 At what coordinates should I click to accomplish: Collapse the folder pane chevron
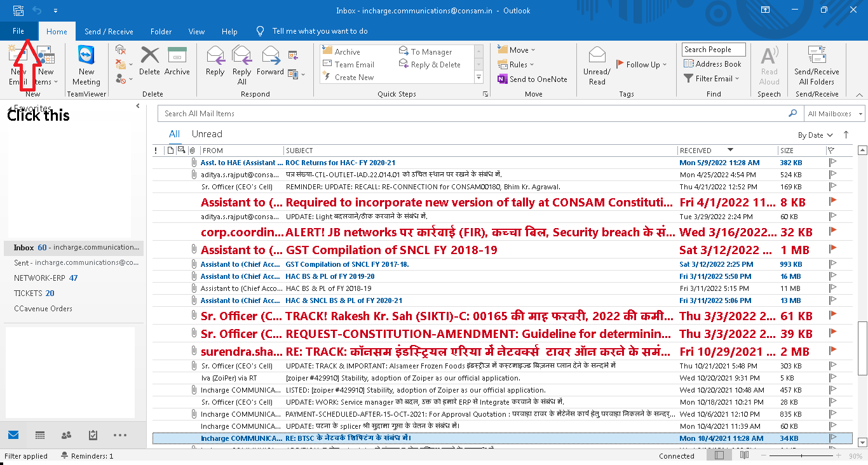click(x=138, y=107)
